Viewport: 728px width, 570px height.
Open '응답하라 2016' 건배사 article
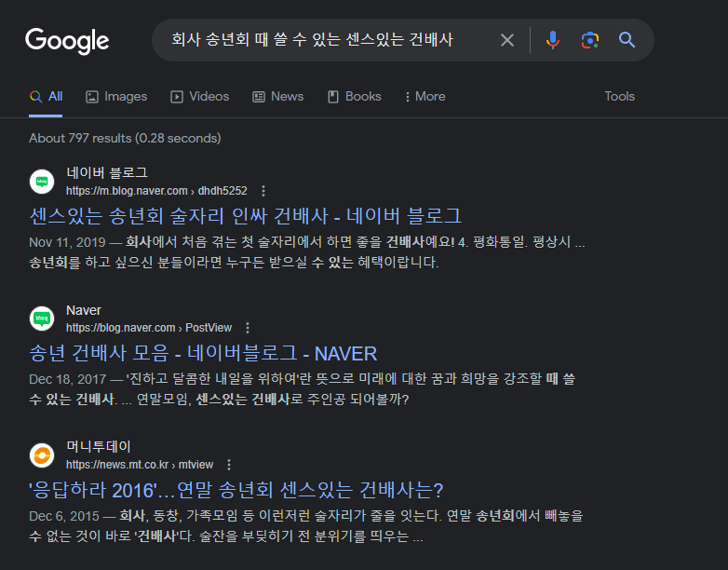236,490
